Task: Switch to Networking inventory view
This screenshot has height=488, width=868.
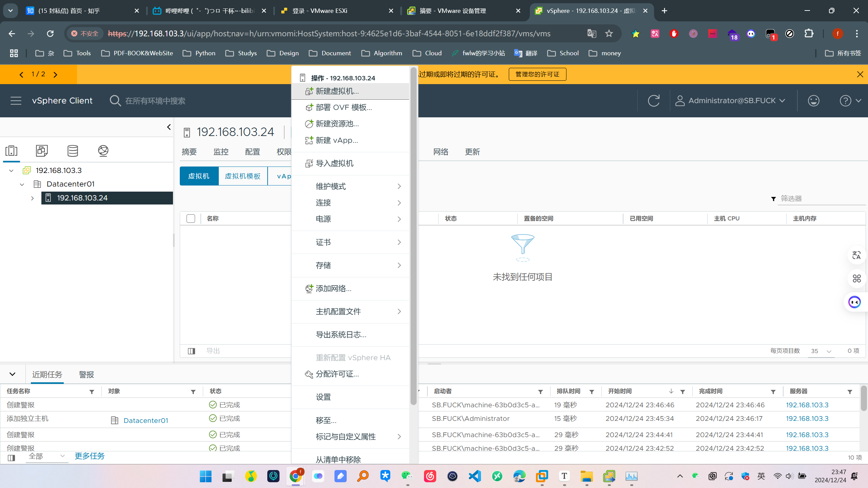Action: (x=103, y=151)
